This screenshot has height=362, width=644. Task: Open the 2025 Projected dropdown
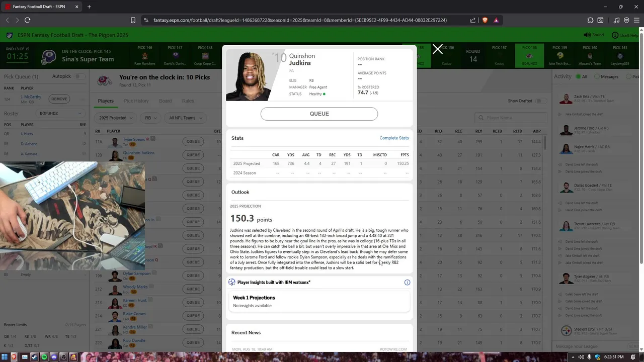point(116,118)
